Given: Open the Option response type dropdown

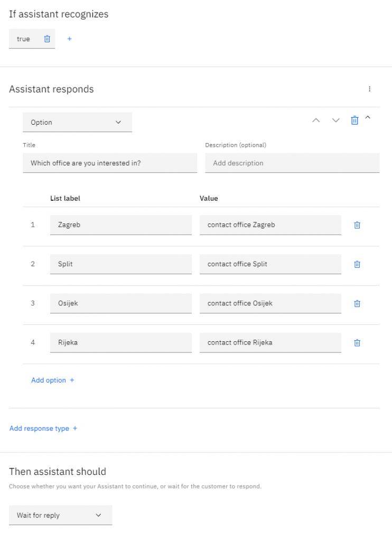Looking at the screenshot, I should [x=77, y=123].
